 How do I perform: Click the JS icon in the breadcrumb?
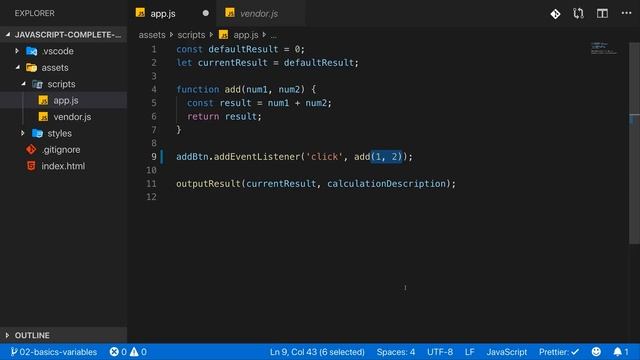[223, 35]
